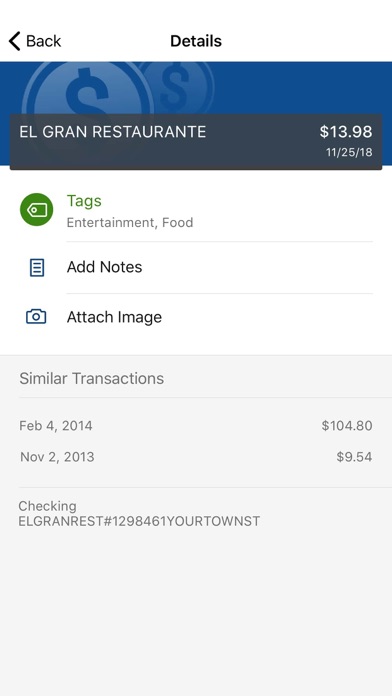Click the ELGRANREST#1298461YOURTOWNST description text
The image size is (392, 696).
pyautogui.click(x=139, y=521)
